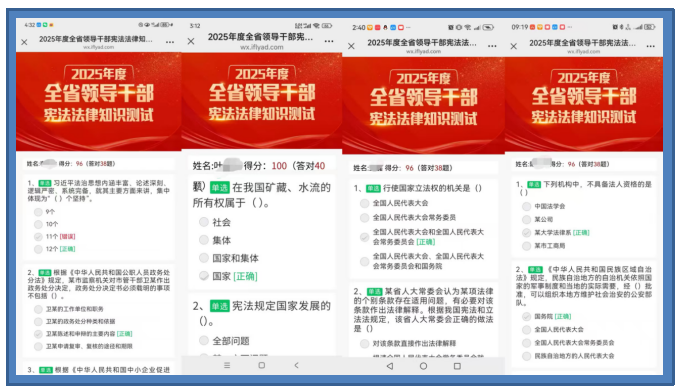Click question starting 习近平法治思想内涵丰富

pos(99,191)
